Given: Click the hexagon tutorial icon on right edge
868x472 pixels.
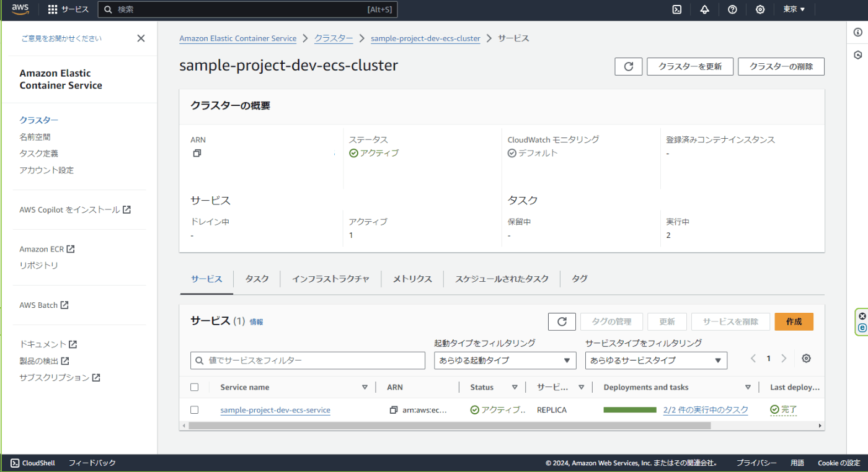Looking at the screenshot, I should pos(858,55).
